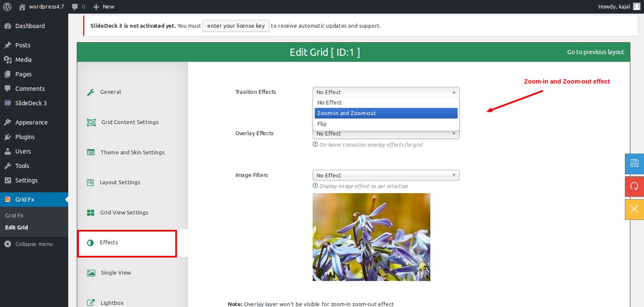
Task: Click Single View image icon
Action: point(91,273)
